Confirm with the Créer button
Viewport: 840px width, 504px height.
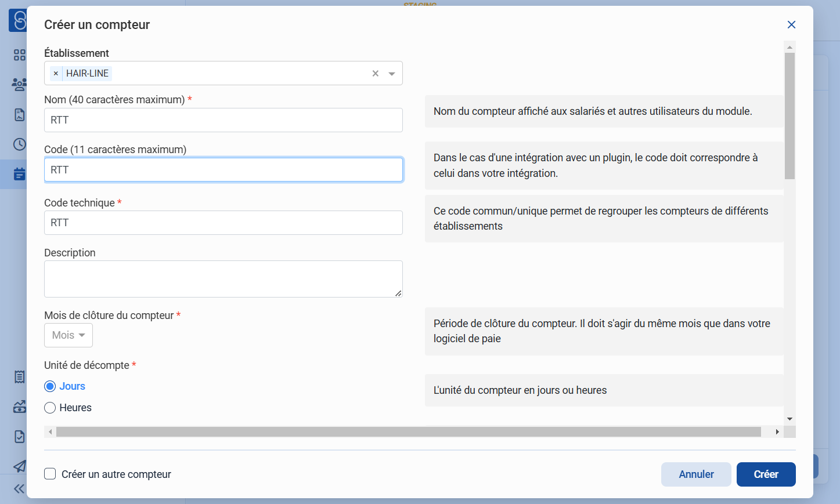[x=766, y=474]
